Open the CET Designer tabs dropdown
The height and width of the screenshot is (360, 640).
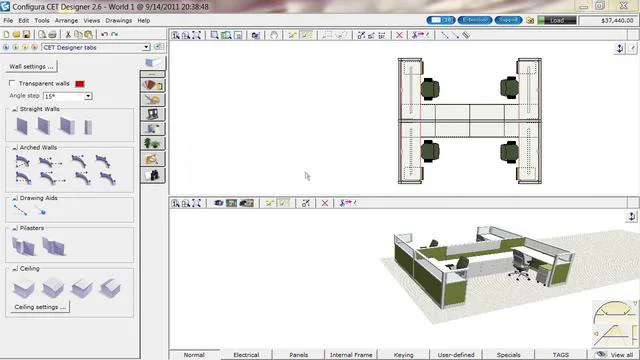coord(146,47)
